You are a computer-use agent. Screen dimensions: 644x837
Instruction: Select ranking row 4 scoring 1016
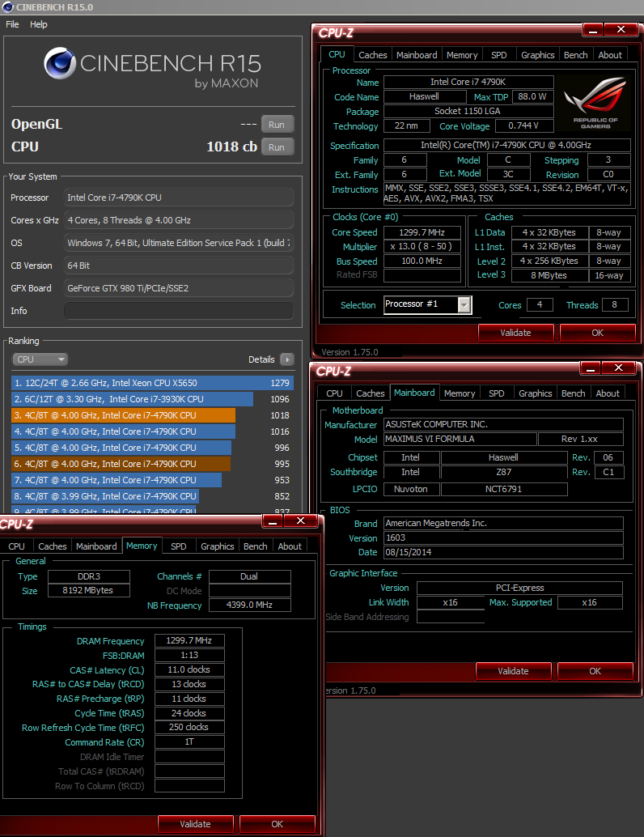[x=152, y=431]
